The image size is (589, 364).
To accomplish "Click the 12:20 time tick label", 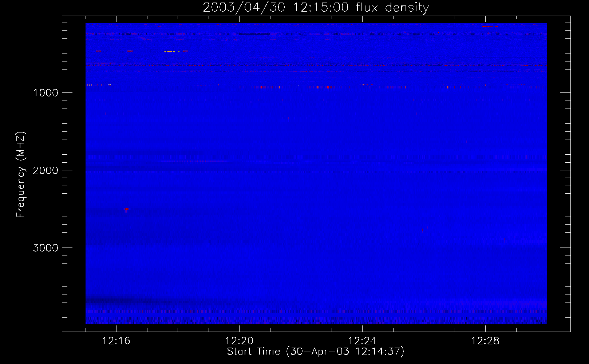I will (x=239, y=341).
